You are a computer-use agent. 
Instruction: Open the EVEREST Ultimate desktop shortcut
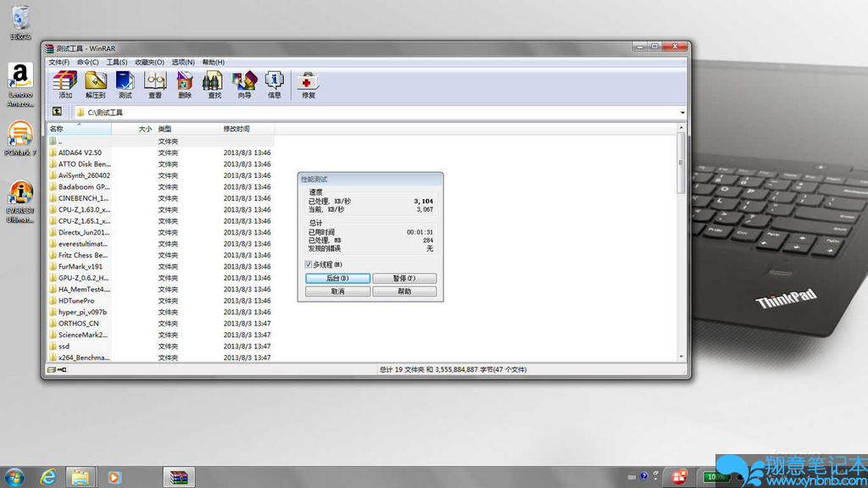point(20,202)
